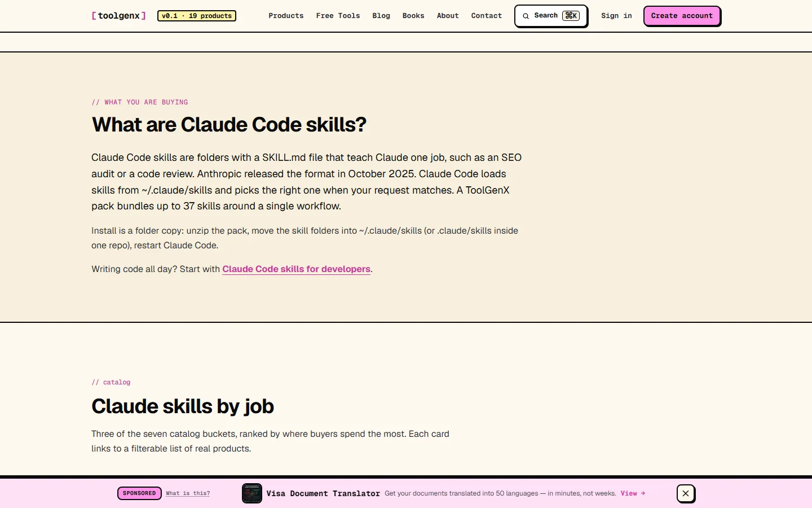The image size is (812, 508).
Task: Click the SPONSORED badge
Action: [139, 493]
